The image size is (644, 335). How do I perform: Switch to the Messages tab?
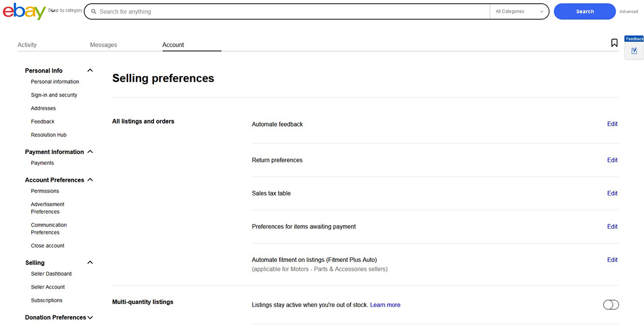(x=103, y=45)
